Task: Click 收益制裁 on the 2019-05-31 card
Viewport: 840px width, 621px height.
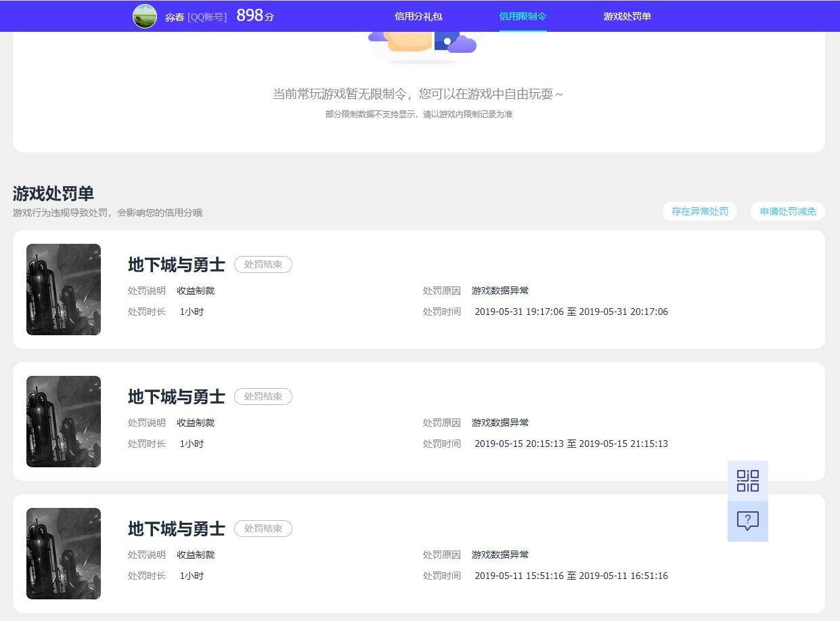Action: click(x=196, y=291)
